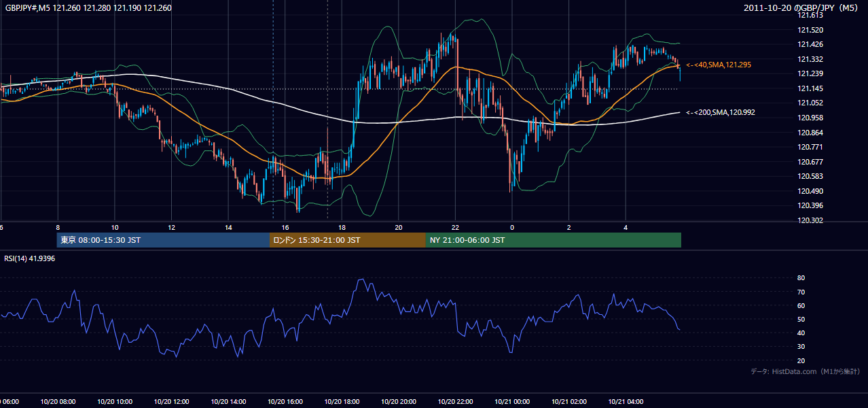This screenshot has width=868, height=408.
Task: Click RSI scale value 50
Action: tap(801, 319)
